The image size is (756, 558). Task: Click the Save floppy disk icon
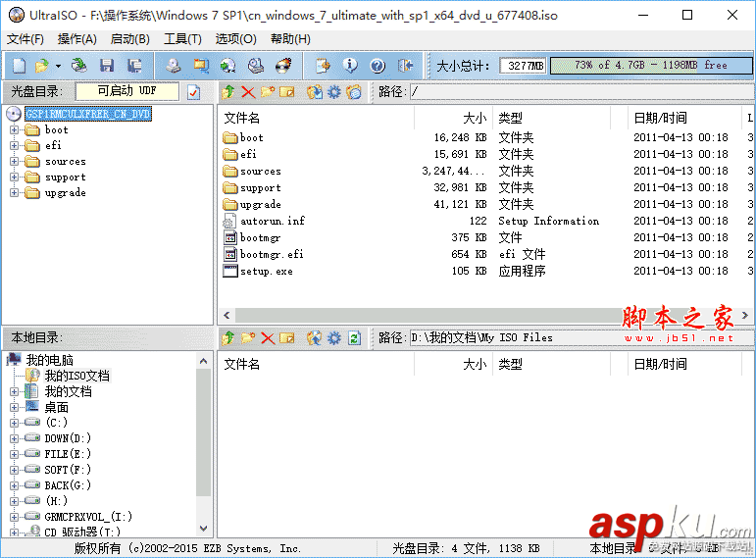point(107,65)
